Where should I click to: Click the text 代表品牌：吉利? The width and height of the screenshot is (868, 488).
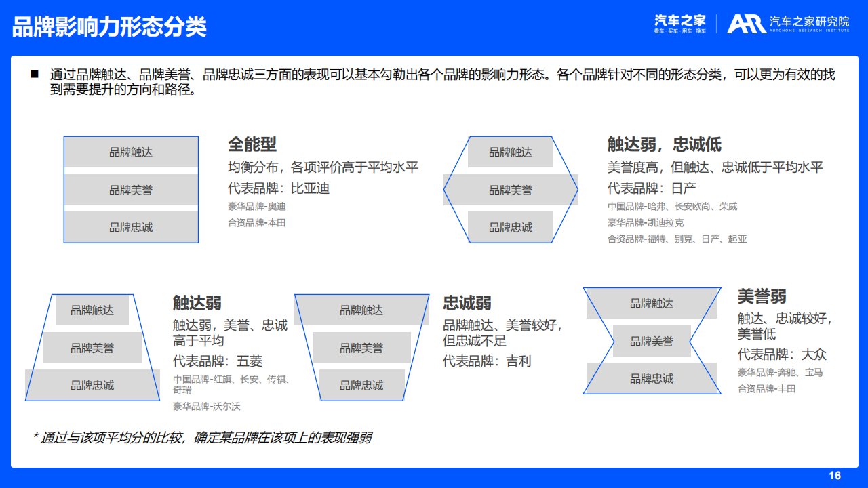487,361
